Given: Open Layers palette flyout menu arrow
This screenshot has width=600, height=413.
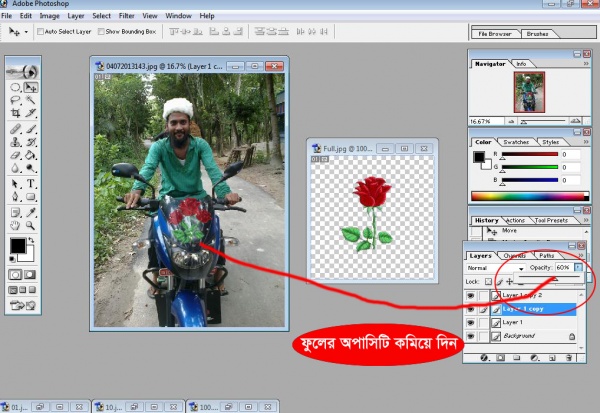Looking at the screenshot, I should coord(581,255).
